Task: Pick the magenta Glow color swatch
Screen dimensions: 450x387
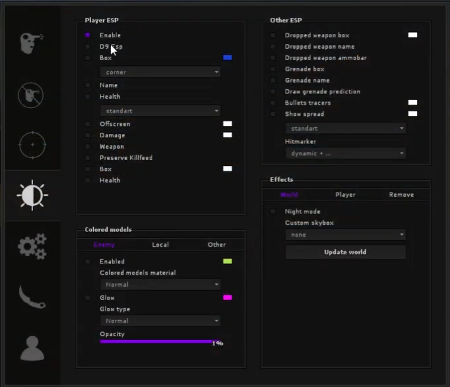Action: click(x=227, y=297)
